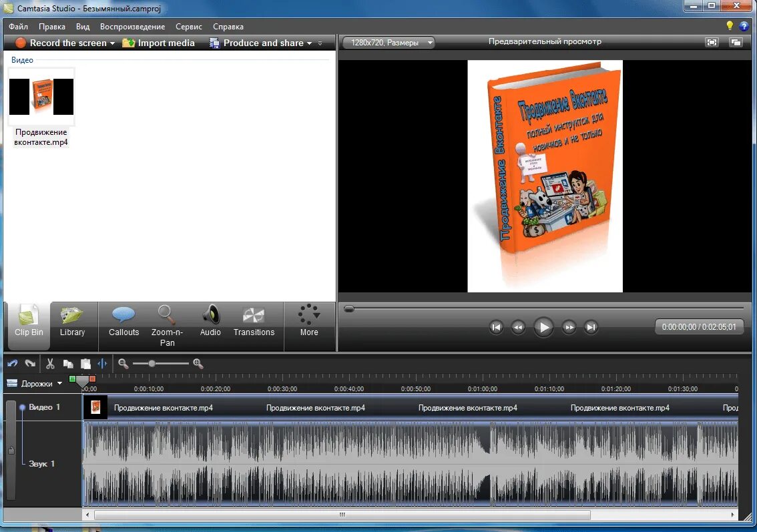This screenshot has height=532, width=757.
Task: Click the timeline scroll left arrow
Action: pyautogui.click(x=87, y=515)
